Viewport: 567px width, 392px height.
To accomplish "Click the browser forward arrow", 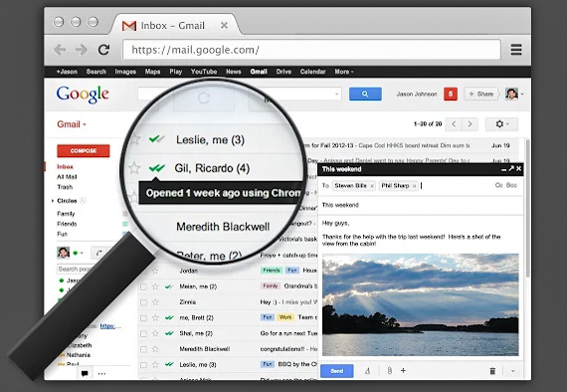I will click(81, 50).
